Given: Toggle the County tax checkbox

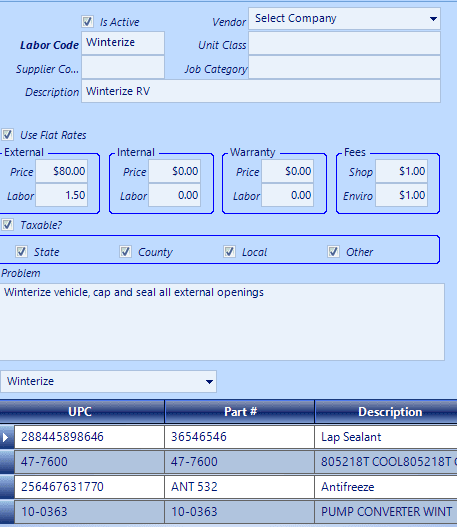Looking at the screenshot, I should [126, 252].
